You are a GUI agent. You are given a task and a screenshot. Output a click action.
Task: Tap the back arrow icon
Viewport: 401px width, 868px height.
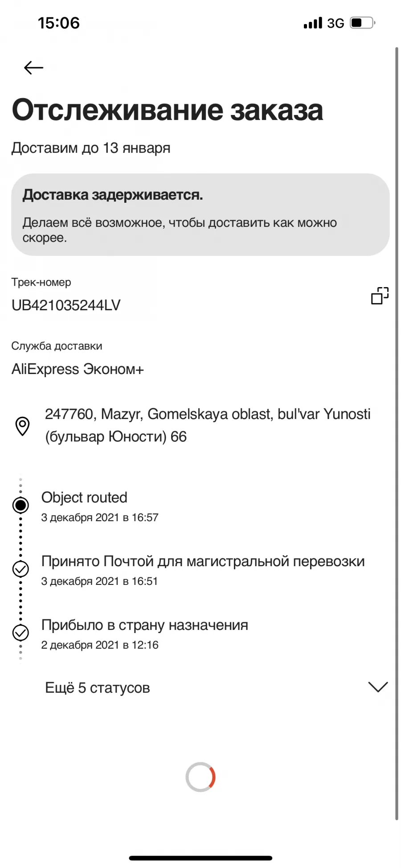click(33, 68)
